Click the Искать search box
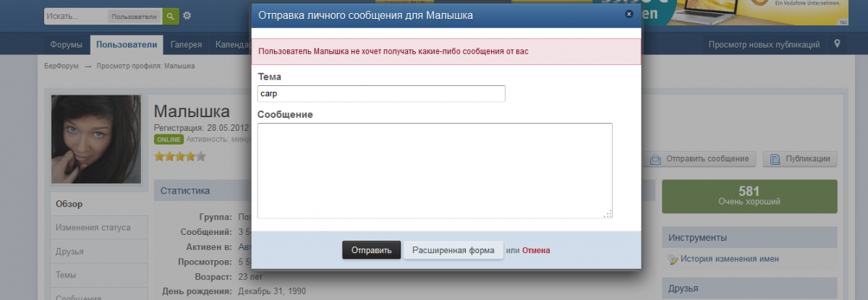This screenshot has width=868, height=300. (x=76, y=16)
